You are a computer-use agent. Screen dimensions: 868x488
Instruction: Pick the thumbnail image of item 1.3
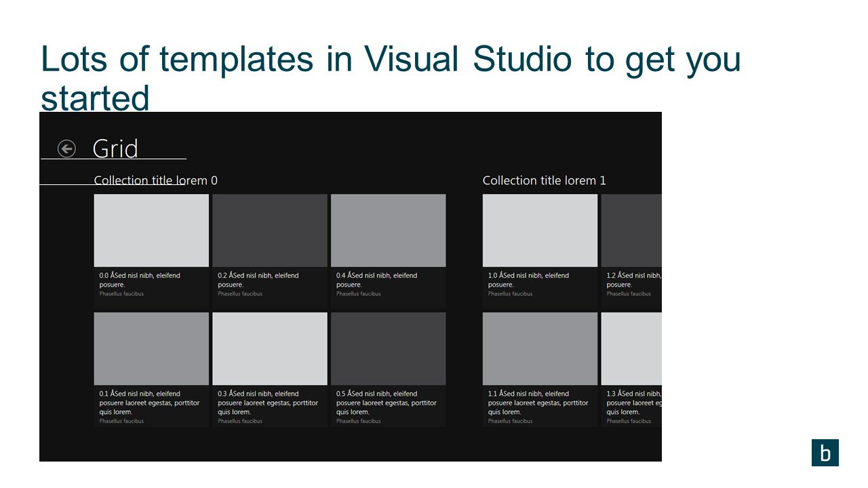point(631,348)
